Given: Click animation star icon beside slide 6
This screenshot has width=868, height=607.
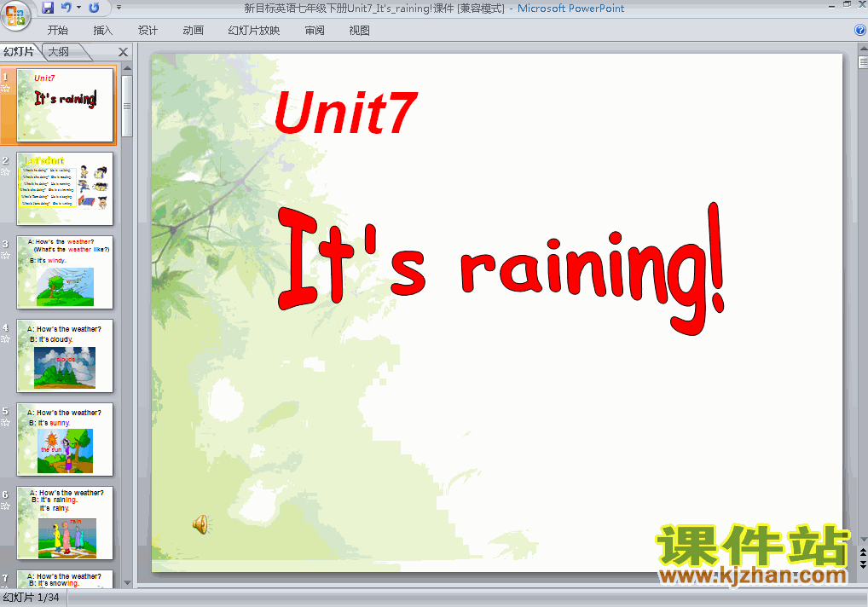Looking at the screenshot, I should click(5, 506).
